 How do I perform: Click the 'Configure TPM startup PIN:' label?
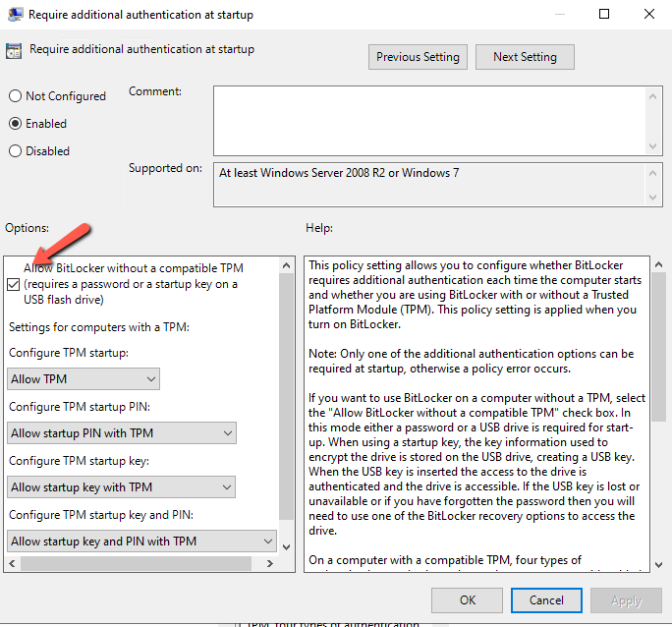(80, 406)
